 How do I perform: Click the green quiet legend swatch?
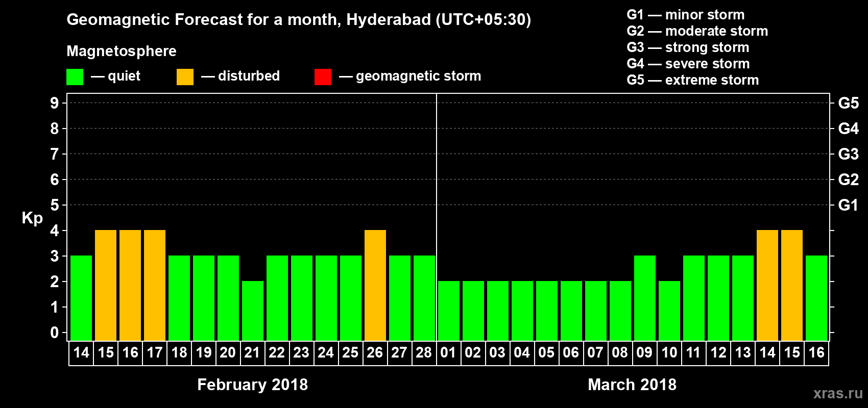click(75, 77)
